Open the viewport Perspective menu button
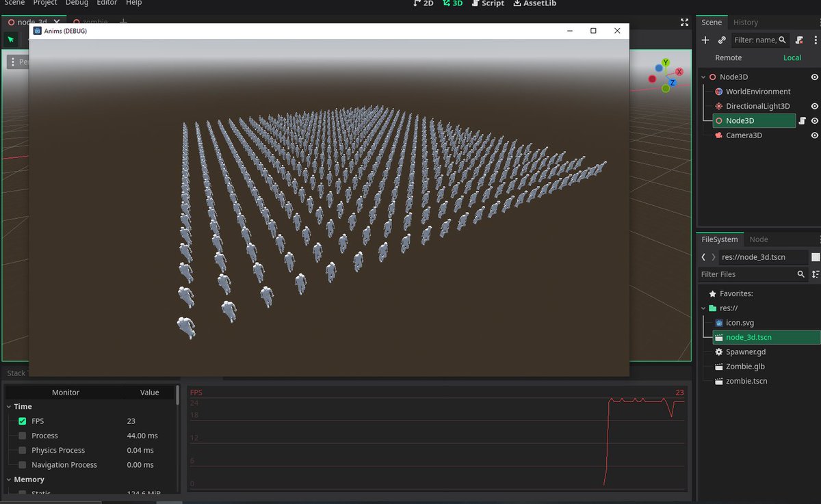This screenshot has height=504, width=821. click(x=18, y=62)
